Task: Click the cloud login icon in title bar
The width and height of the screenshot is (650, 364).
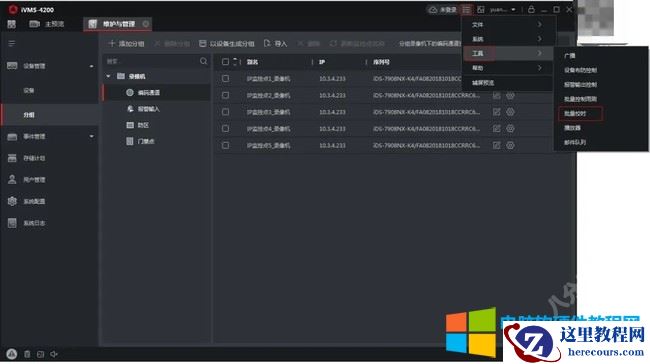Action: (433, 10)
